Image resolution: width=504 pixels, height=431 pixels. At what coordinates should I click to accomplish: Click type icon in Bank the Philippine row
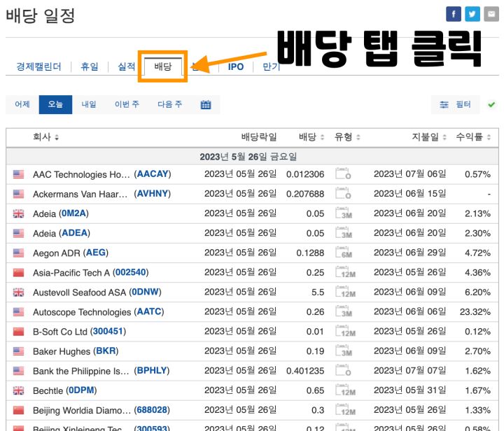[x=343, y=370]
